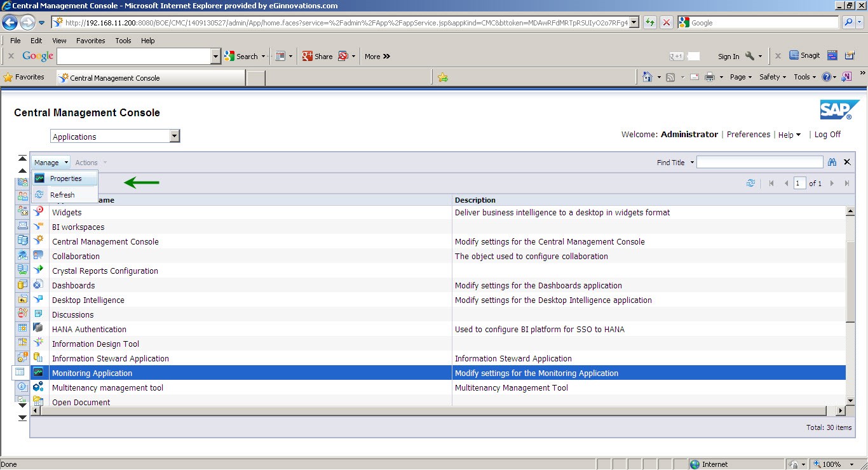Go to the previous page arrow

pyautogui.click(x=786, y=184)
